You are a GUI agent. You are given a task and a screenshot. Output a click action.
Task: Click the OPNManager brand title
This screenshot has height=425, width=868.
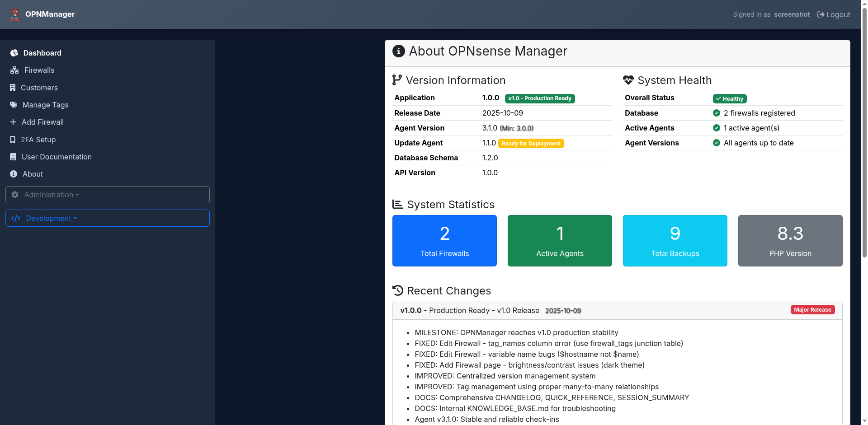click(x=50, y=14)
